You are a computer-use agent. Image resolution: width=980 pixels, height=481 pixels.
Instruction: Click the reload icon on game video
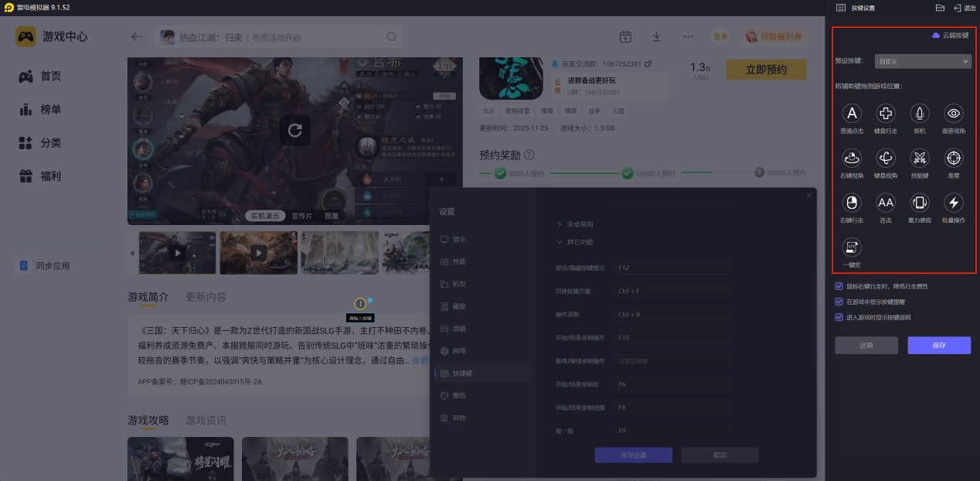click(x=294, y=130)
